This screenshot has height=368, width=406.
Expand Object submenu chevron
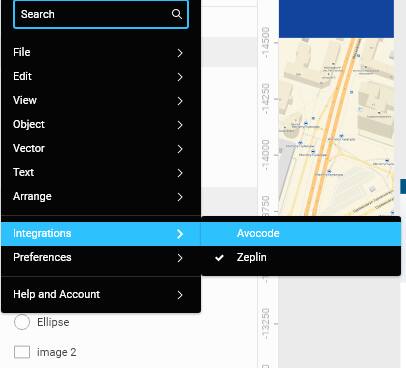(180, 125)
